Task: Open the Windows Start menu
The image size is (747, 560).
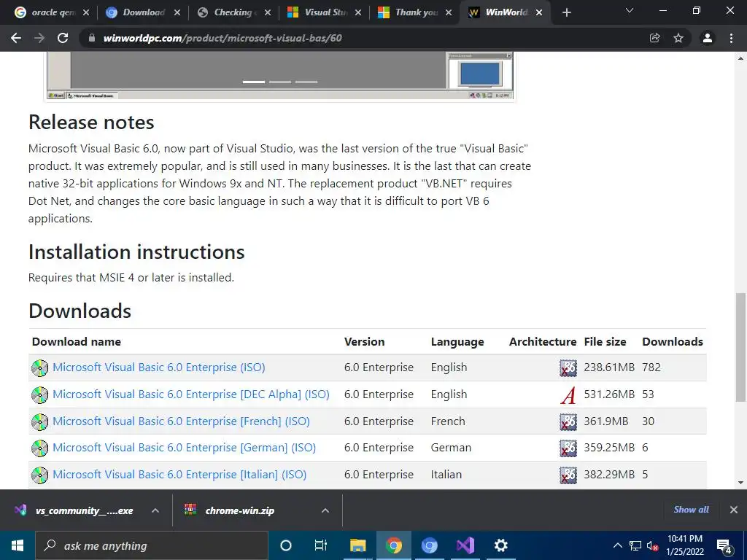Action: click(18, 545)
